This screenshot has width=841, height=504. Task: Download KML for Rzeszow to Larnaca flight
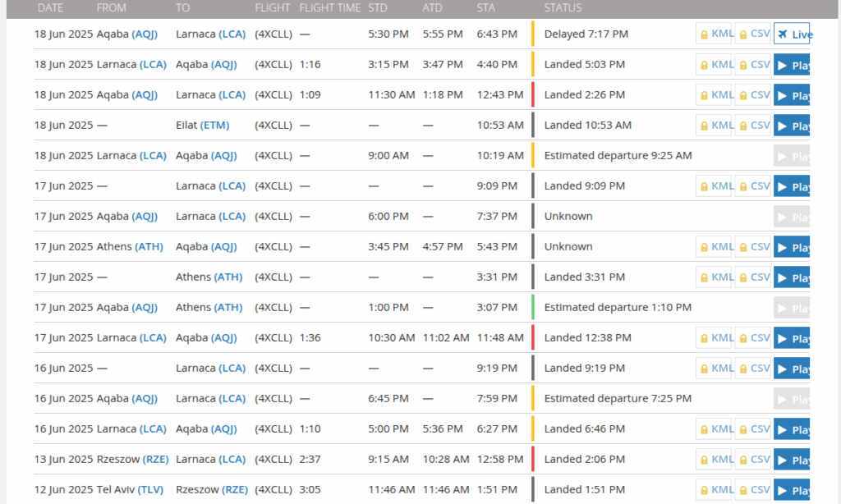coord(714,460)
